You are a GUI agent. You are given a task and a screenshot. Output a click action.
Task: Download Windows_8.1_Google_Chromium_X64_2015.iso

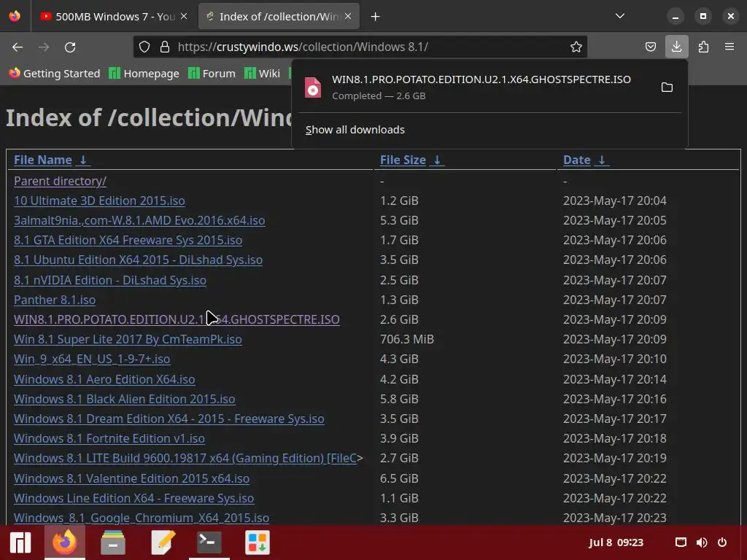(x=142, y=518)
